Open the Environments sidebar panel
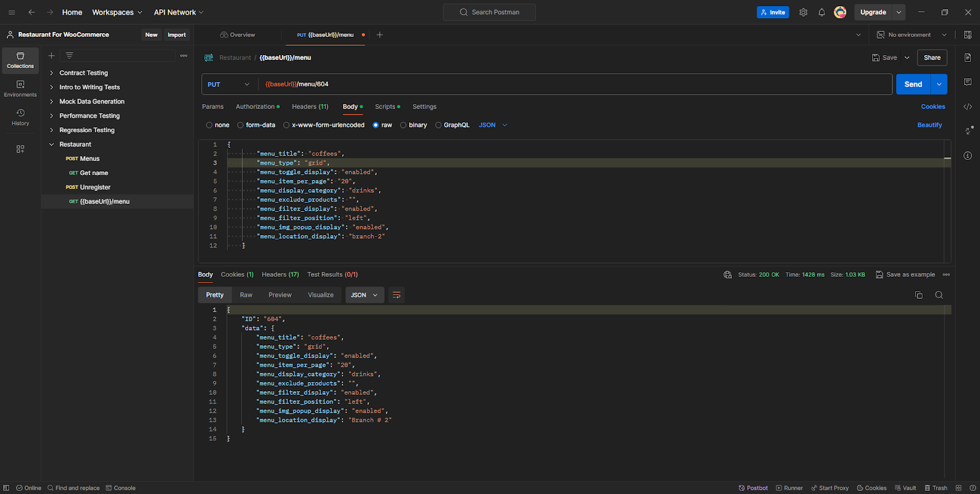Image resolution: width=980 pixels, height=494 pixels. pos(20,89)
